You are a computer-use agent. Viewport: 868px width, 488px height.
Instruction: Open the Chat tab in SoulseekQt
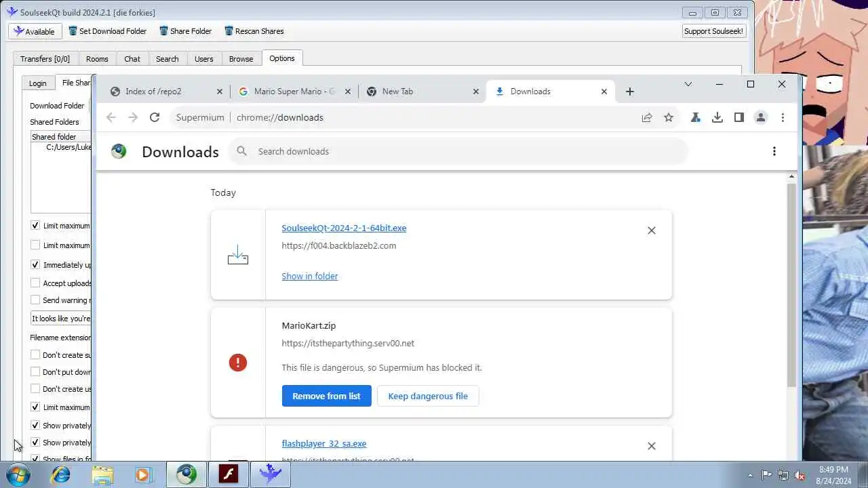click(x=132, y=59)
